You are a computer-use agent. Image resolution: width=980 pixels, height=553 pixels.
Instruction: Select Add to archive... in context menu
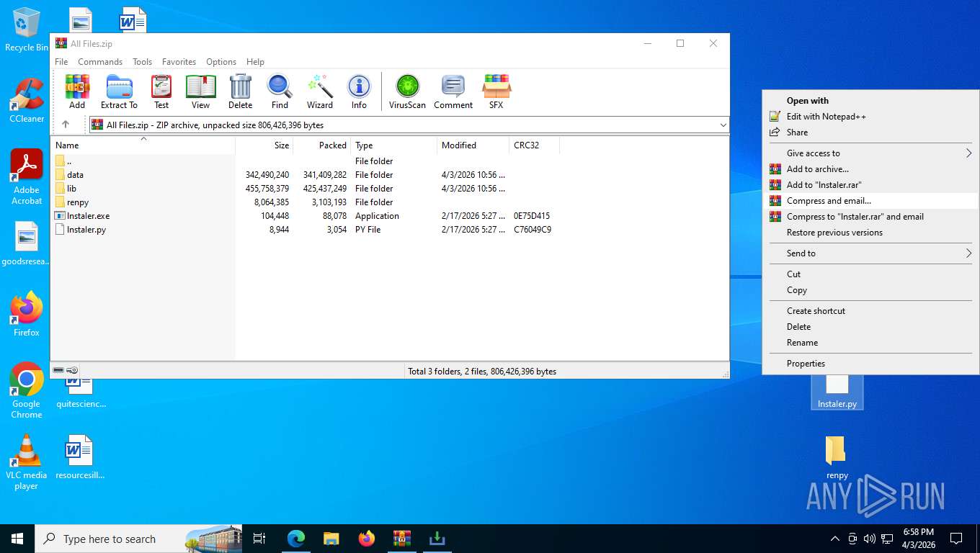point(870,169)
